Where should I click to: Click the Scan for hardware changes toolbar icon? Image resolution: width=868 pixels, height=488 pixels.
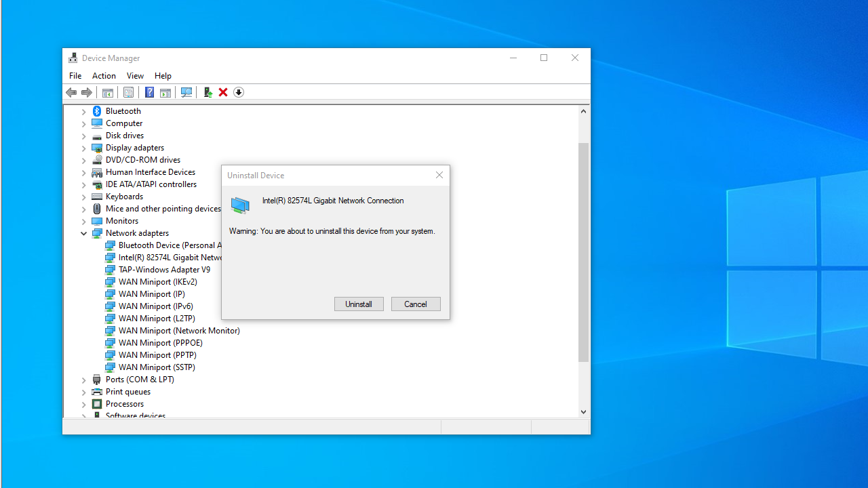point(186,92)
